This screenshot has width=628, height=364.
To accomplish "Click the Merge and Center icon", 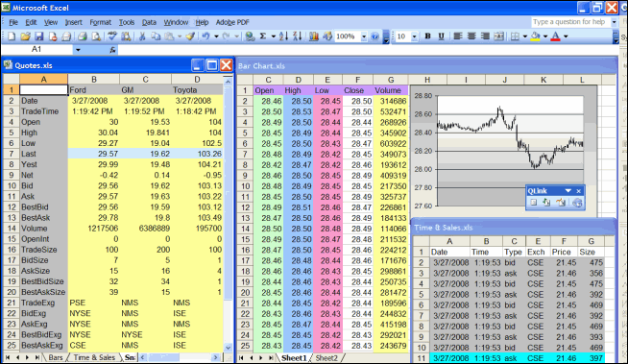I will click(498, 36).
